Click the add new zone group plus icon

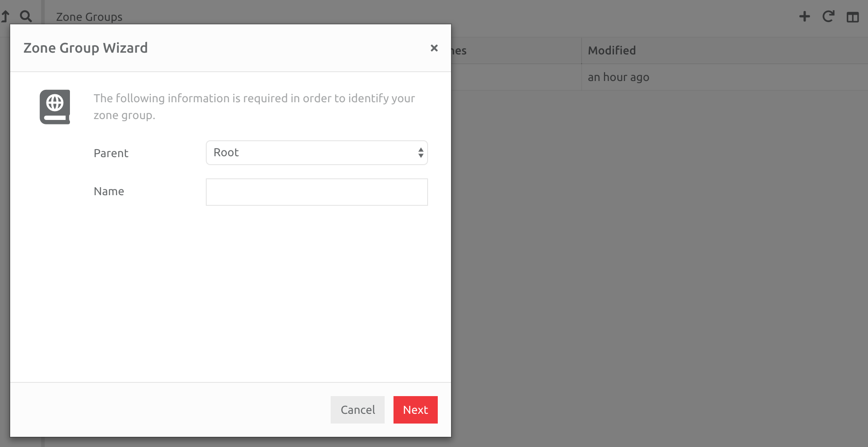click(x=805, y=16)
